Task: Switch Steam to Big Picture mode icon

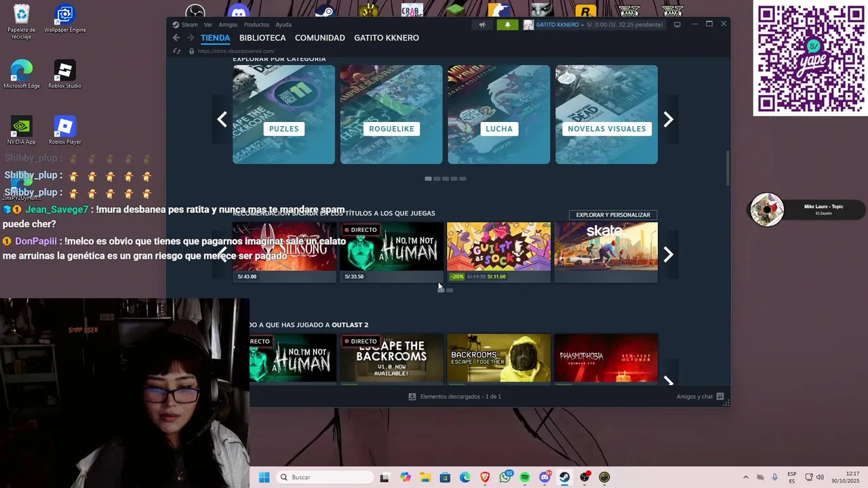Action: coord(677,25)
